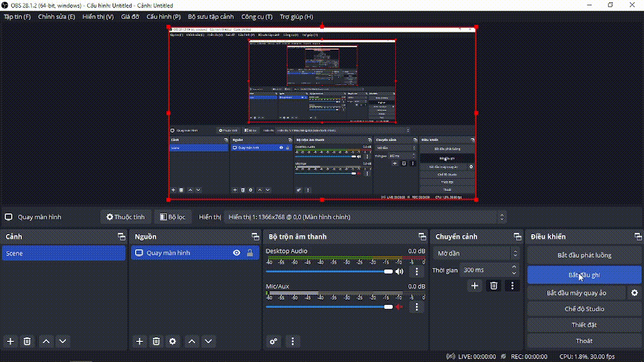Remove selected source with trash icon
Screen dimensions: 644x362
pyautogui.click(x=156, y=341)
